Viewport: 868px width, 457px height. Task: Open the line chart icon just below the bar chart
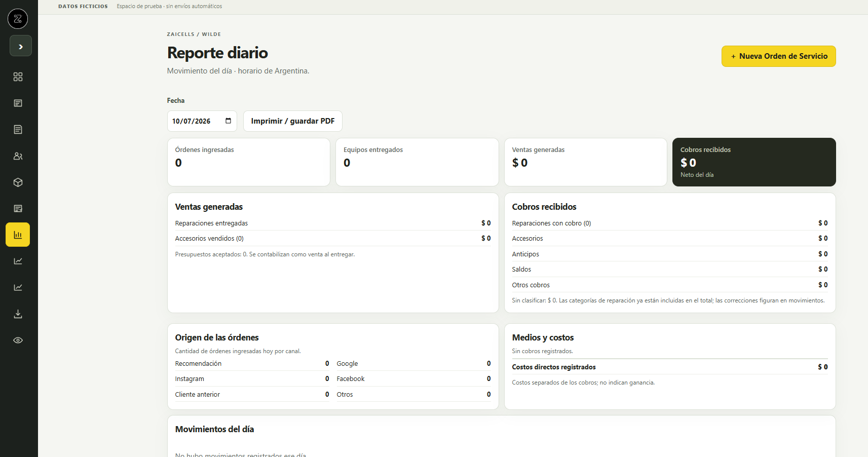click(18, 261)
